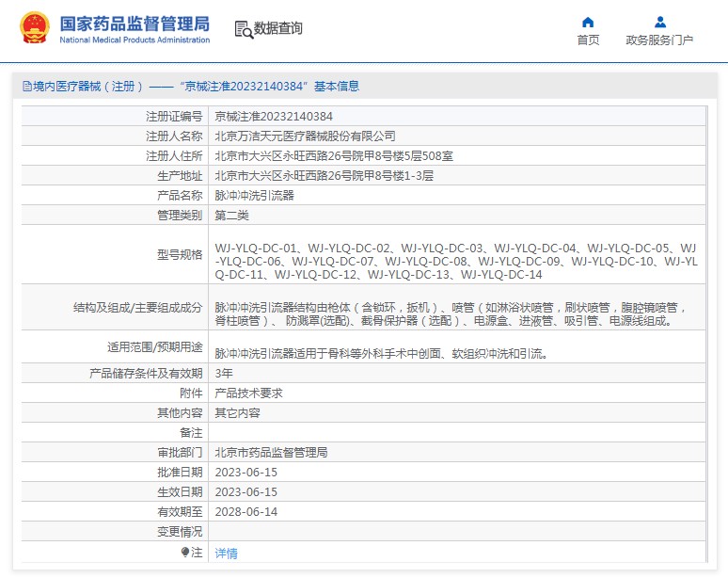Select the 管理类别 label
The image size is (728, 578).
pos(180,216)
